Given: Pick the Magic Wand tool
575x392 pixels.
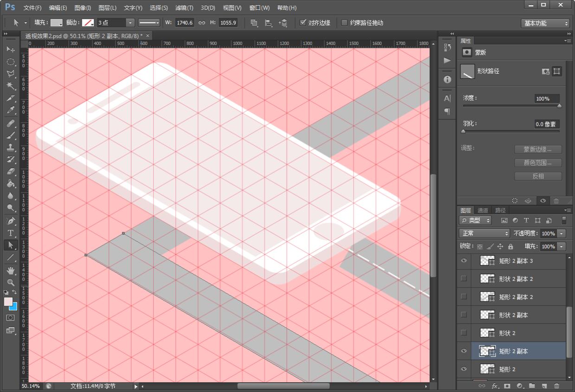Looking at the screenshot, I should tap(11, 86).
